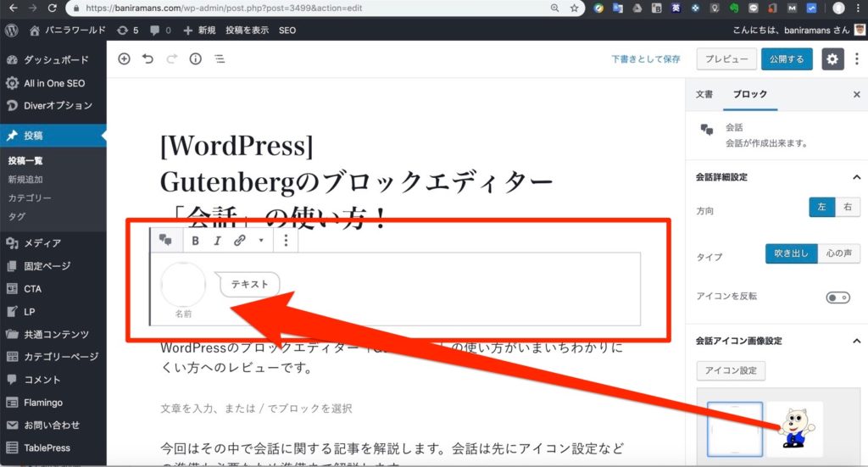The height and width of the screenshot is (467, 868).
Task: Go back in browser history
Action: click(14, 8)
